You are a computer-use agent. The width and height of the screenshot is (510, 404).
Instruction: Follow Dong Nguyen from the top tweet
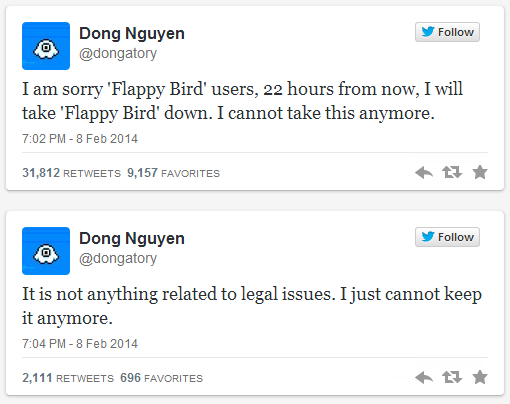click(x=447, y=32)
